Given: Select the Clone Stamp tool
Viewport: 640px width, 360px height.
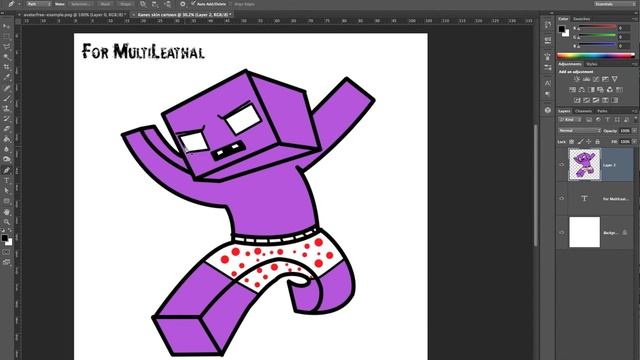Looking at the screenshot, I should (x=6, y=109).
